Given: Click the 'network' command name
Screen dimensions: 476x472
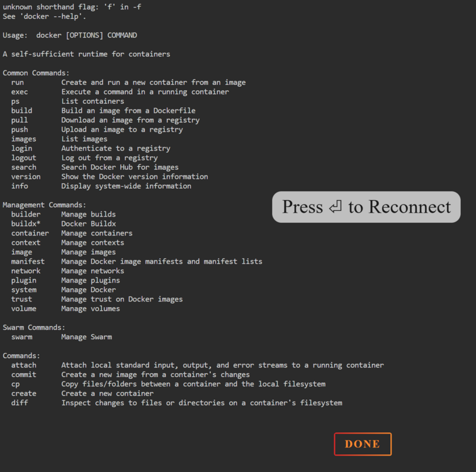Looking at the screenshot, I should [x=26, y=271].
